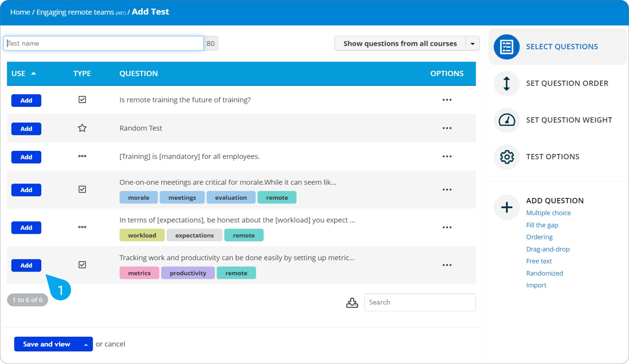Add the One-on-one meetings question
Viewport: 629px width, 364px height.
pos(26,190)
